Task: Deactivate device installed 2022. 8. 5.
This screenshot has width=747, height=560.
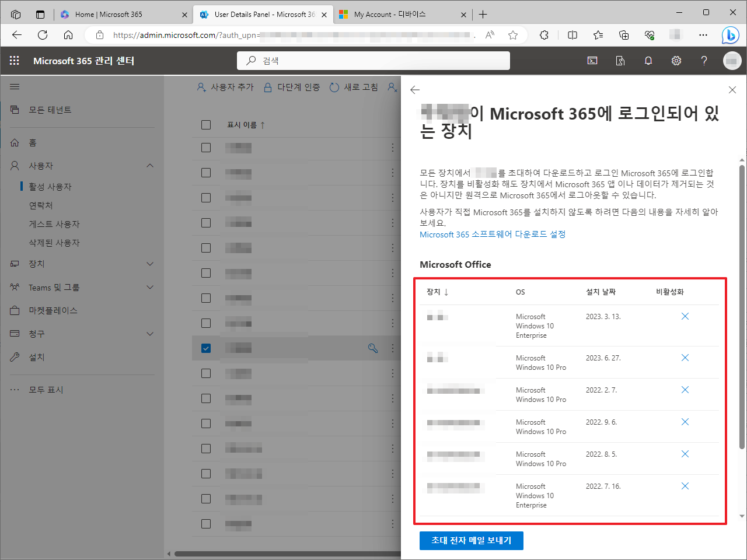Action: [685, 454]
